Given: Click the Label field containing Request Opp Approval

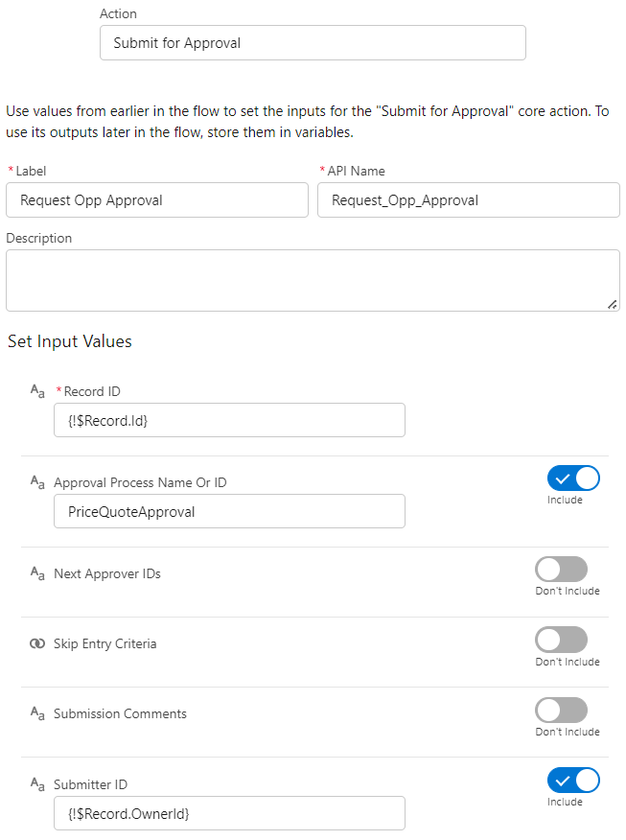Looking at the screenshot, I should tap(157, 200).
